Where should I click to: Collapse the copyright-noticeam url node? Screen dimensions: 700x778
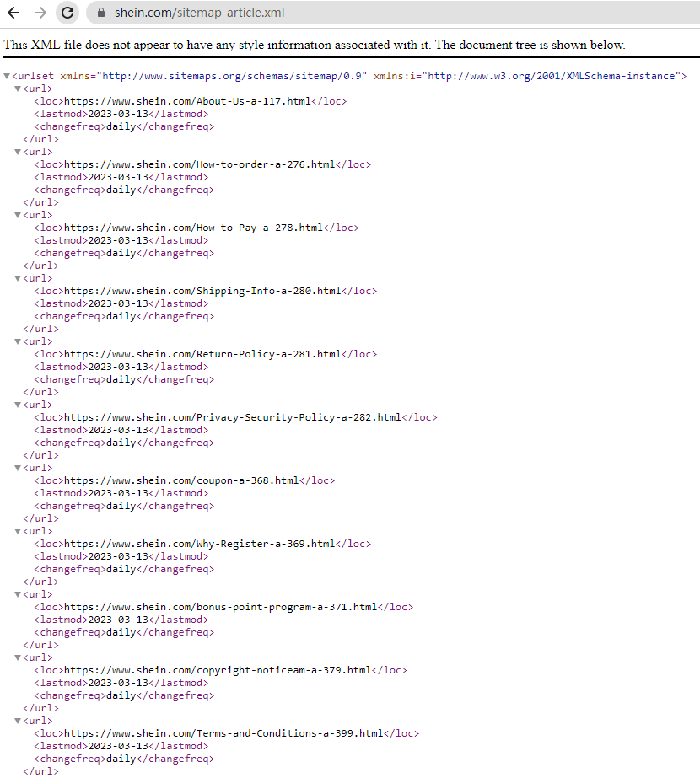pos(18,657)
